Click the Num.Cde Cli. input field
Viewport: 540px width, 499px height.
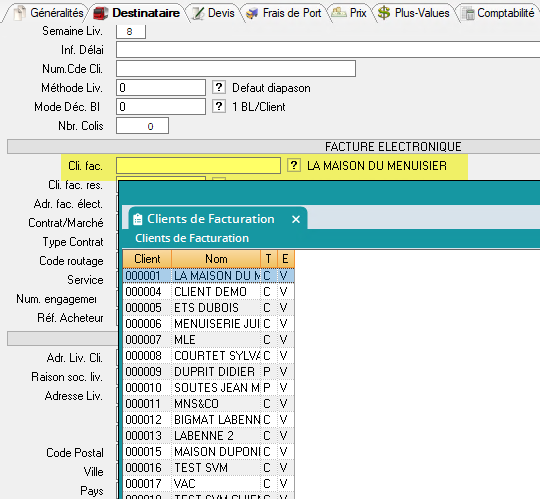click(x=236, y=69)
